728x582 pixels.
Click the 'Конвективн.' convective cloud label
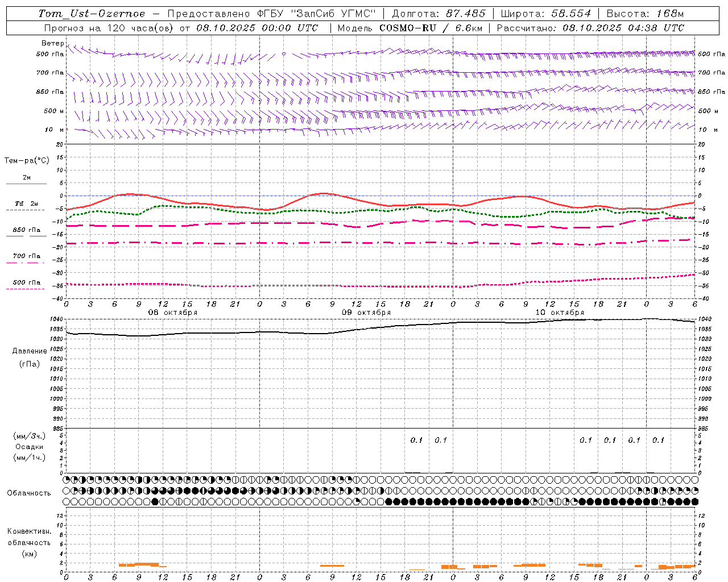pyautogui.click(x=29, y=531)
